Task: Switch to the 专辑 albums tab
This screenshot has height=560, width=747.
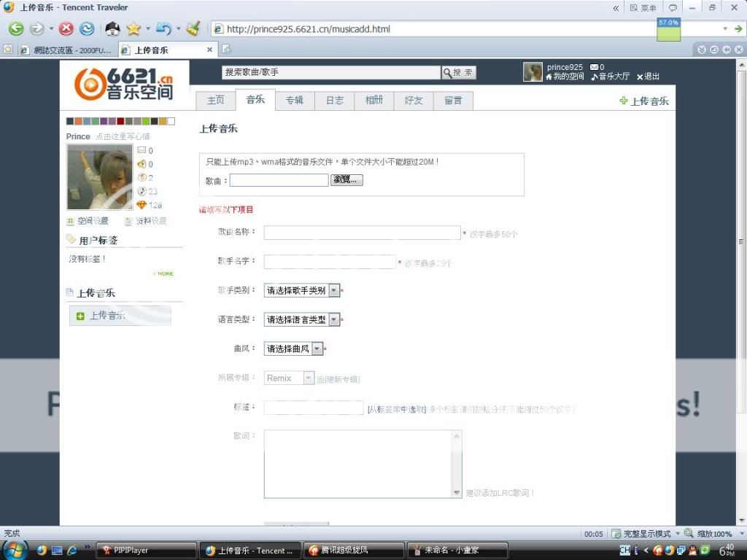Action: coord(295,101)
